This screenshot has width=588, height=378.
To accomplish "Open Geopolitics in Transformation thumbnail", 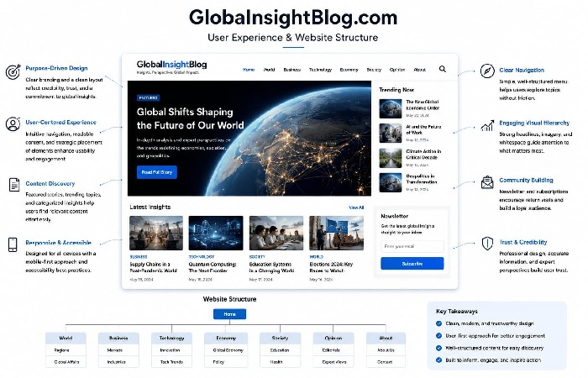I will [391, 182].
